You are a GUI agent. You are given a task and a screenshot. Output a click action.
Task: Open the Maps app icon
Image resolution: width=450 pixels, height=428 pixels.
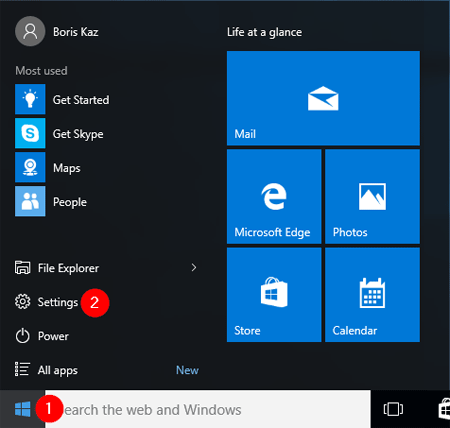pos(30,167)
